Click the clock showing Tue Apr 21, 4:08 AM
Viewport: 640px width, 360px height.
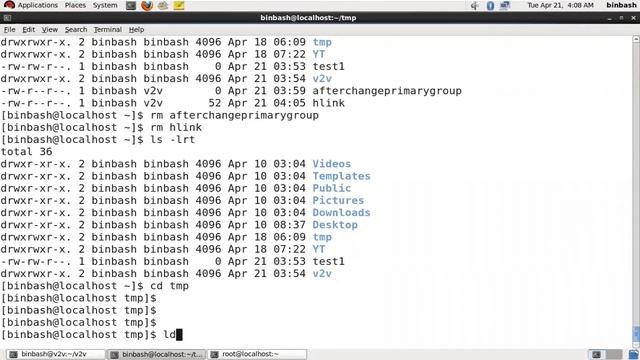(560, 5)
